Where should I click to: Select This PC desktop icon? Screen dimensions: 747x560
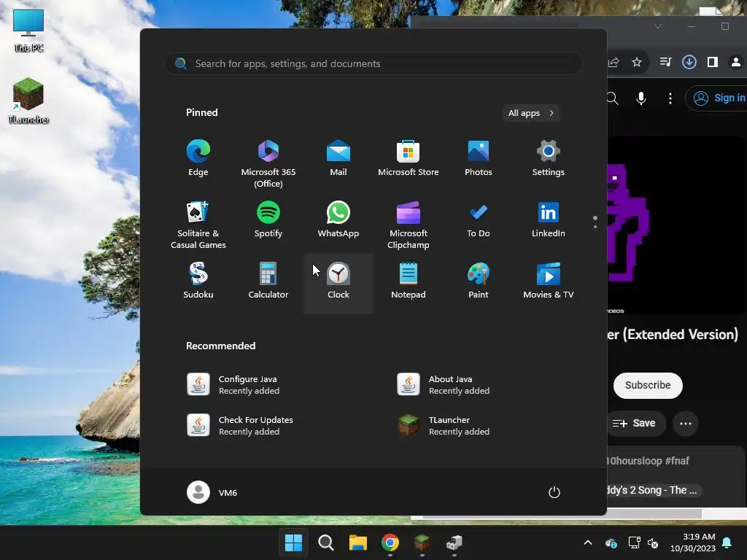point(28,31)
